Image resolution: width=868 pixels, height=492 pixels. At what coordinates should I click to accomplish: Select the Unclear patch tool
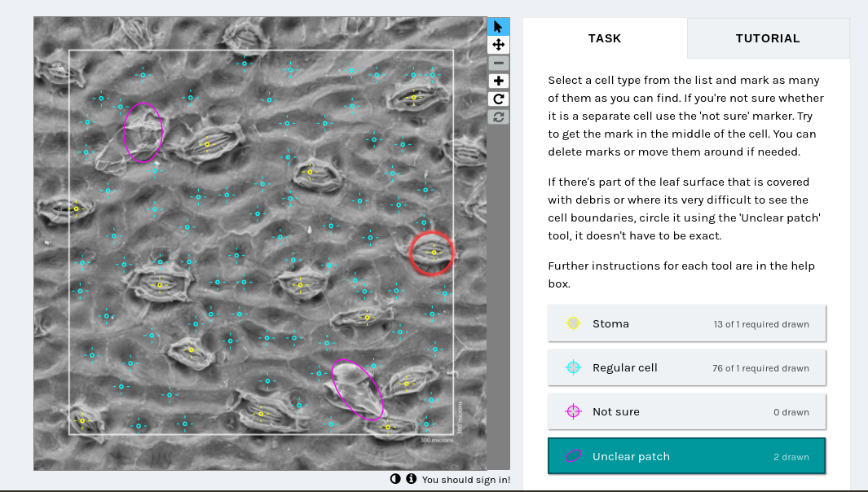[x=686, y=456]
